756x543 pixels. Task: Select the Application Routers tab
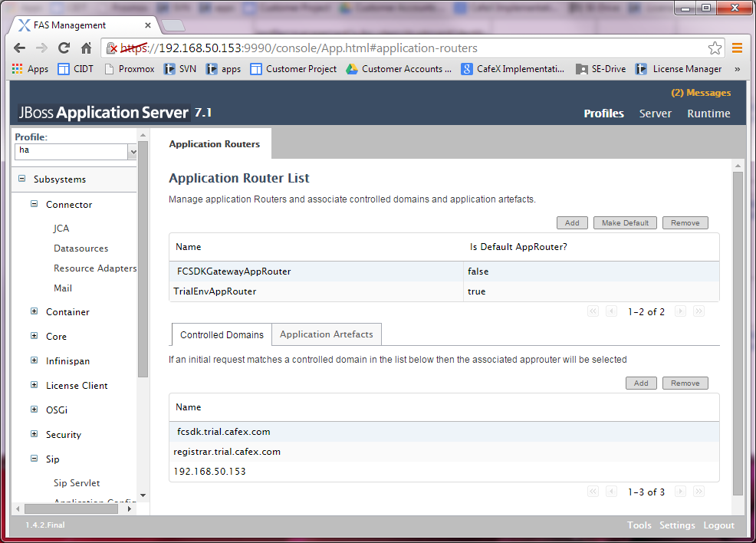point(214,143)
